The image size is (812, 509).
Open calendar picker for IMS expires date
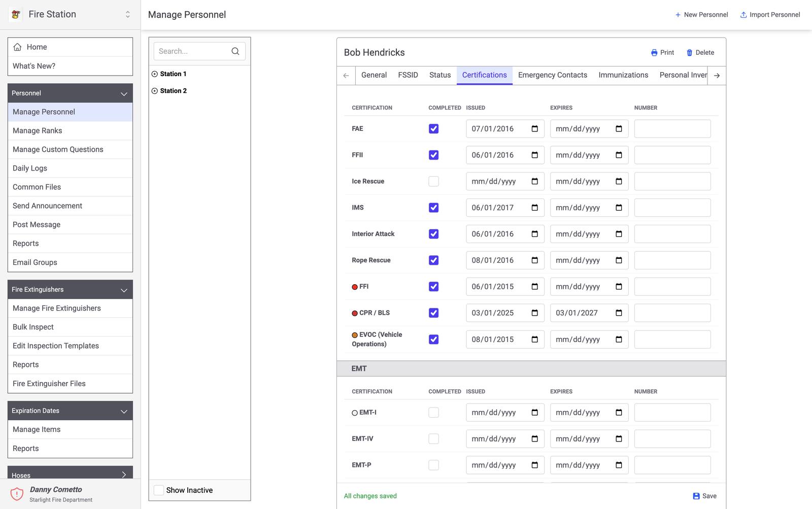click(x=619, y=208)
